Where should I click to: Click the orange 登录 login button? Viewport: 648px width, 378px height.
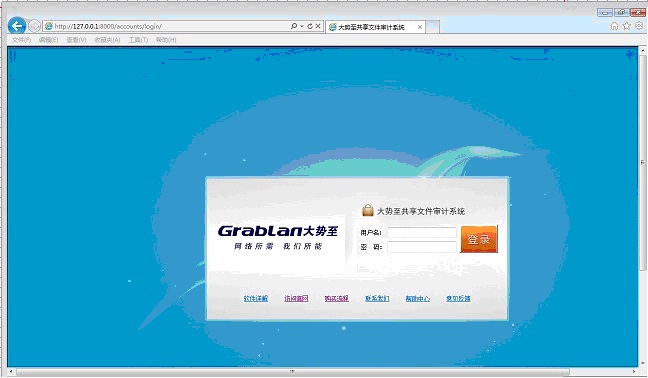479,239
